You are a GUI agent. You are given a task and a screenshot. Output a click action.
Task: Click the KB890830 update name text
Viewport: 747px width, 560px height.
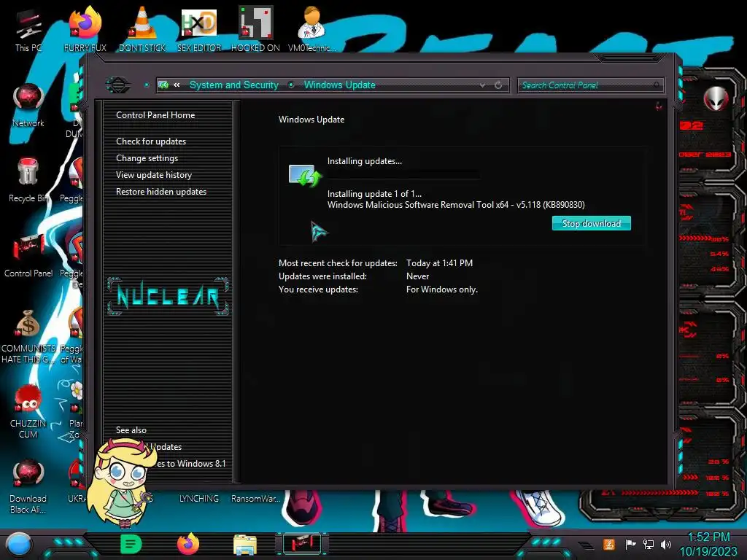(456, 205)
